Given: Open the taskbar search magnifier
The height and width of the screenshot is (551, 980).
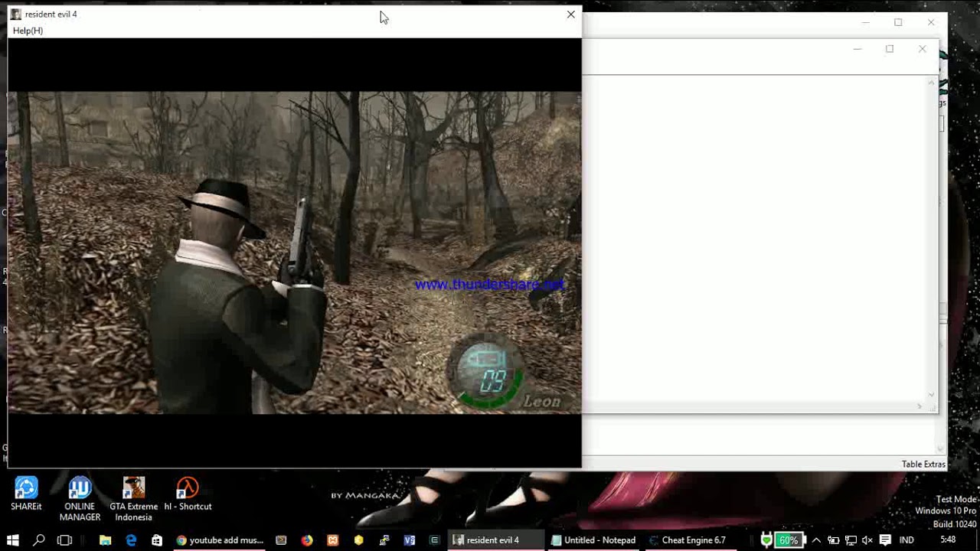Looking at the screenshot, I should tap(39, 540).
